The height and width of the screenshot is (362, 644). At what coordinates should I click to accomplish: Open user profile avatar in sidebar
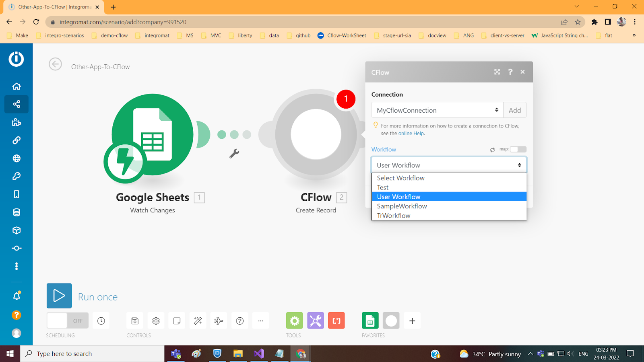(x=17, y=333)
